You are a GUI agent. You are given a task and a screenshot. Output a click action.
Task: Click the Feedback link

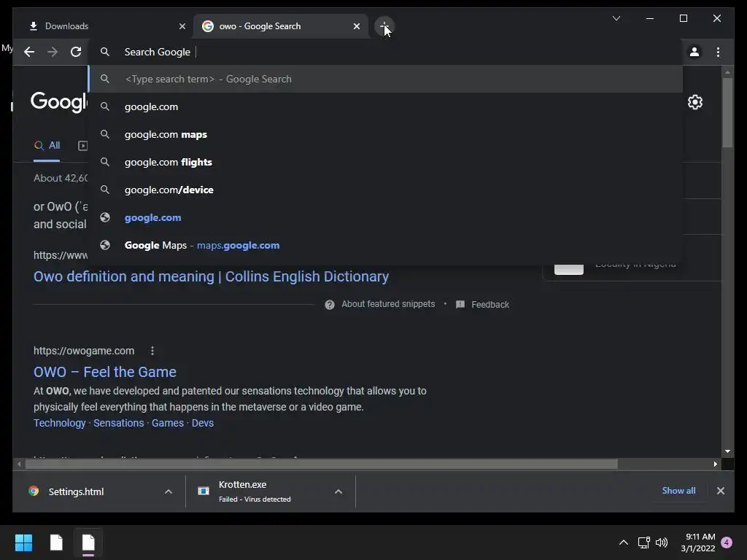pyautogui.click(x=489, y=305)
